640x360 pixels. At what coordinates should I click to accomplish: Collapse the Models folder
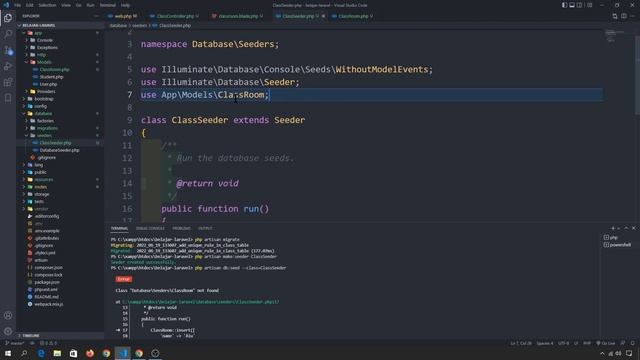(x=44, y=62)
